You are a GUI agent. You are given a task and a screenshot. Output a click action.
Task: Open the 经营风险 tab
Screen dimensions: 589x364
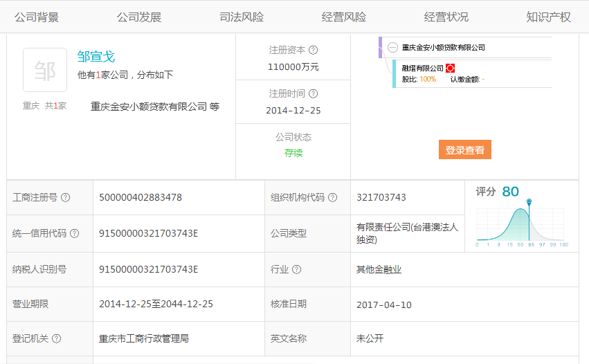344,17
